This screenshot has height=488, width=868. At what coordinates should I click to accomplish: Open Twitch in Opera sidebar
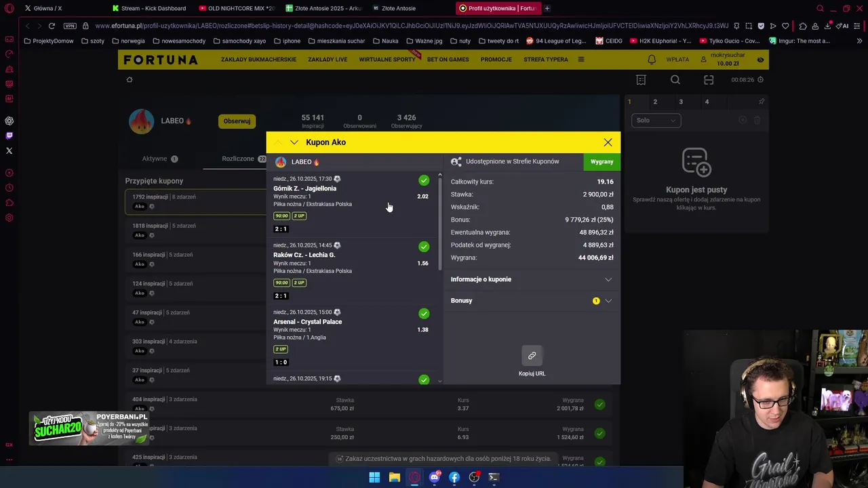click(9, 136)
